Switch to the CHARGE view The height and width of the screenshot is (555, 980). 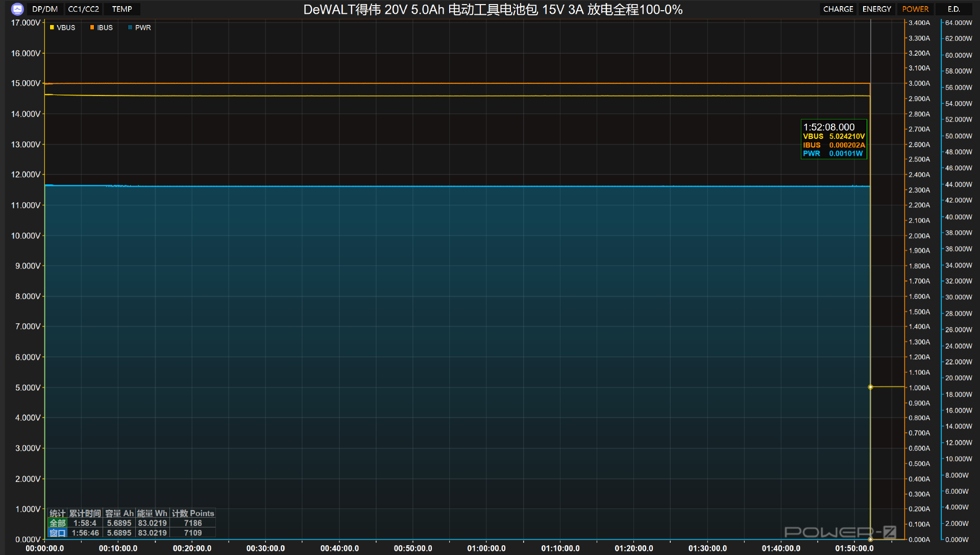(838, 9)
